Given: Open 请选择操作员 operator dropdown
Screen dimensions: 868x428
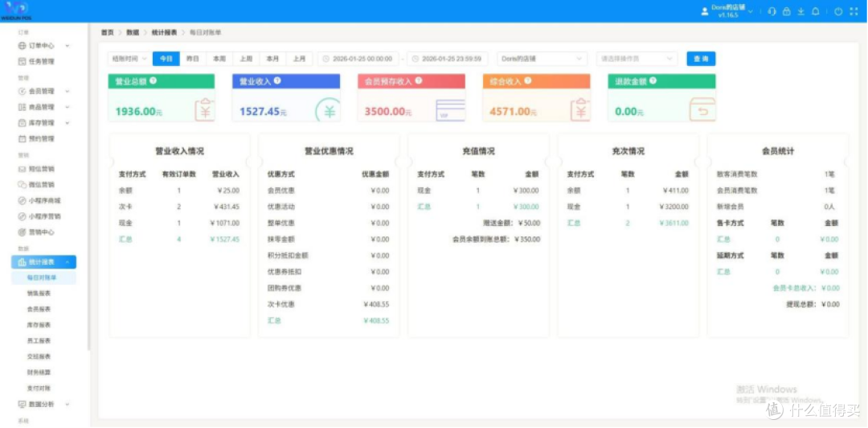Looking at the screenshot, I should [637, 59].
